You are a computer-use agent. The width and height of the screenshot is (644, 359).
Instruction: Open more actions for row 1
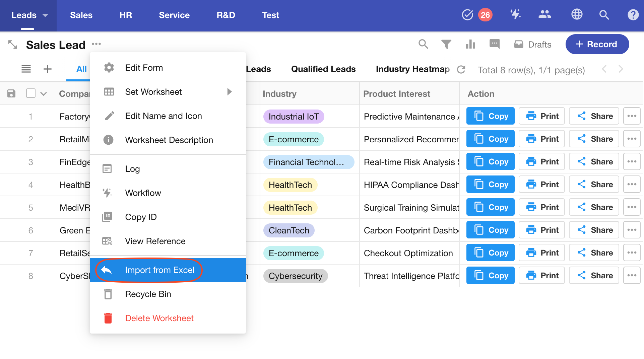pos(632,116)
